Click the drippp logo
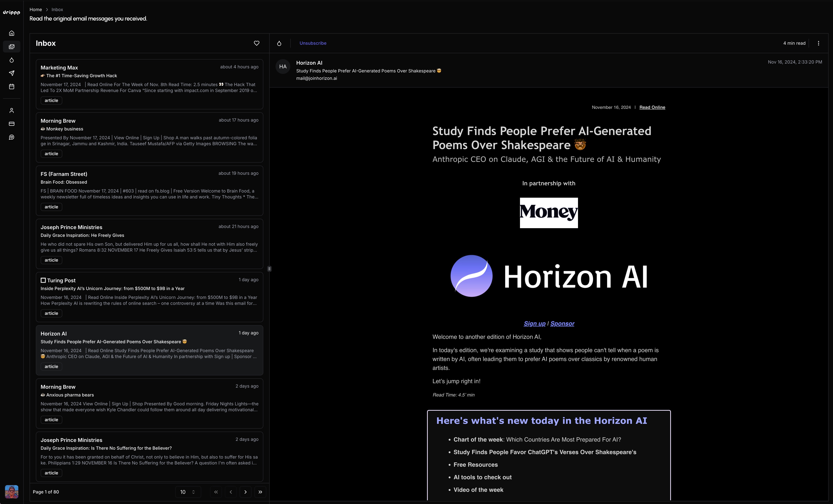 tap(11, 13)
